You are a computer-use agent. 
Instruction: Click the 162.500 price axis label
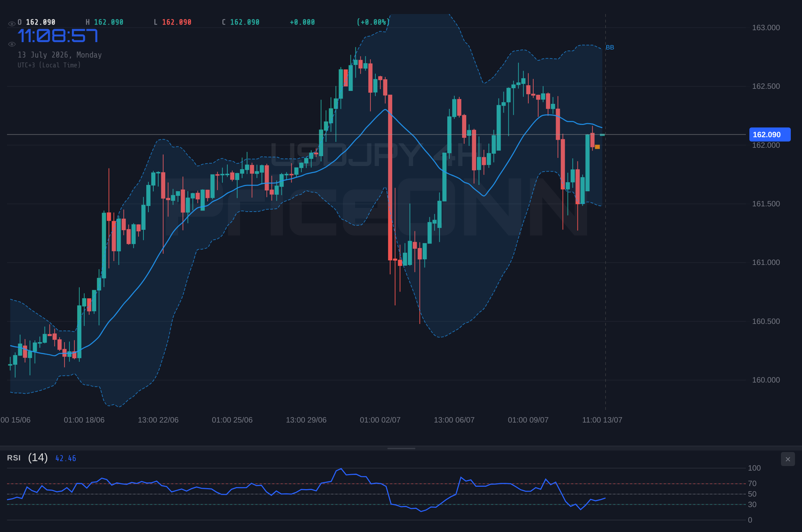[766, 86]
